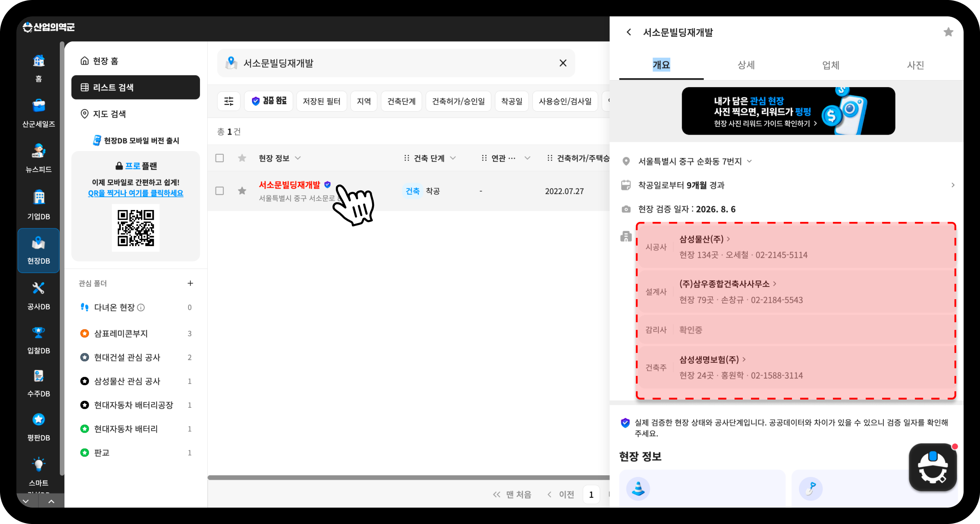Viewport: 980px width, 524px height.
Task: Open 공사DB in the sidebar
Action: point(39,296)
